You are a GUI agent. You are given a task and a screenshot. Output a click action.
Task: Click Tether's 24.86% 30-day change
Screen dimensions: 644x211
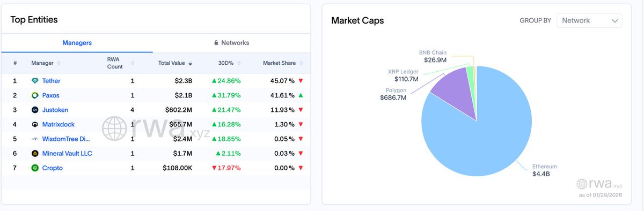pos(226,81)
